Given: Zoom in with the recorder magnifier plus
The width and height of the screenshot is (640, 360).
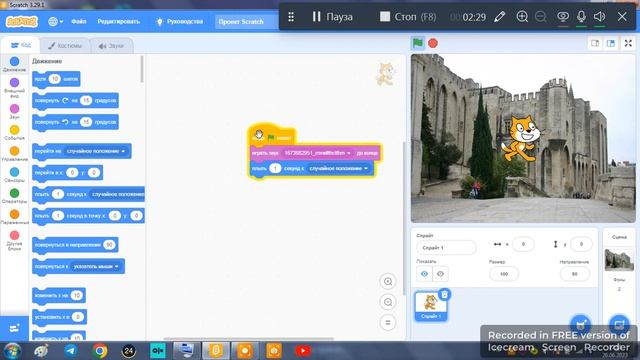Looking at the screenshot, I should coord(522,17).
